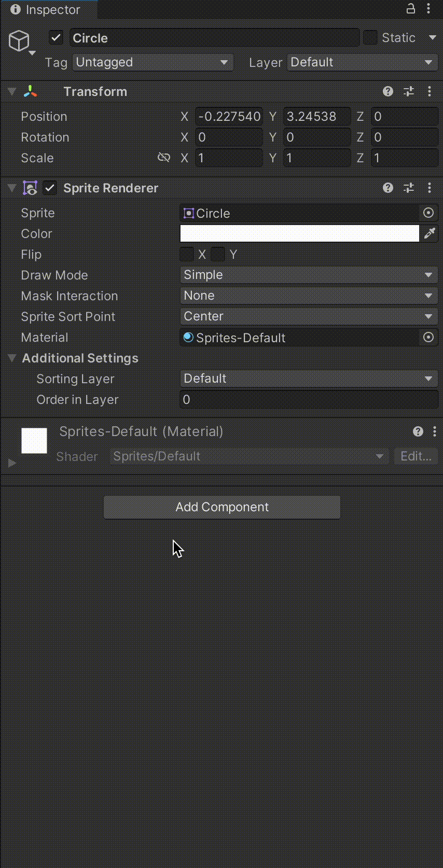
Task: Open the Tag Untagged dropdown
Action: [x=153, y=62]
